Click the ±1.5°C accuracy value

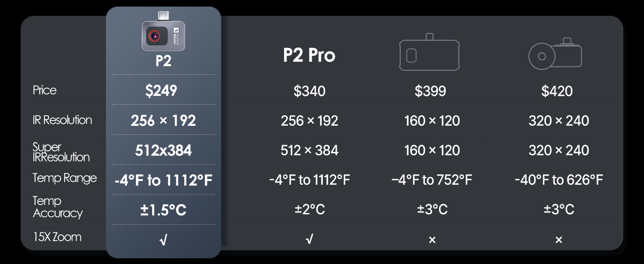pos(163,210)
